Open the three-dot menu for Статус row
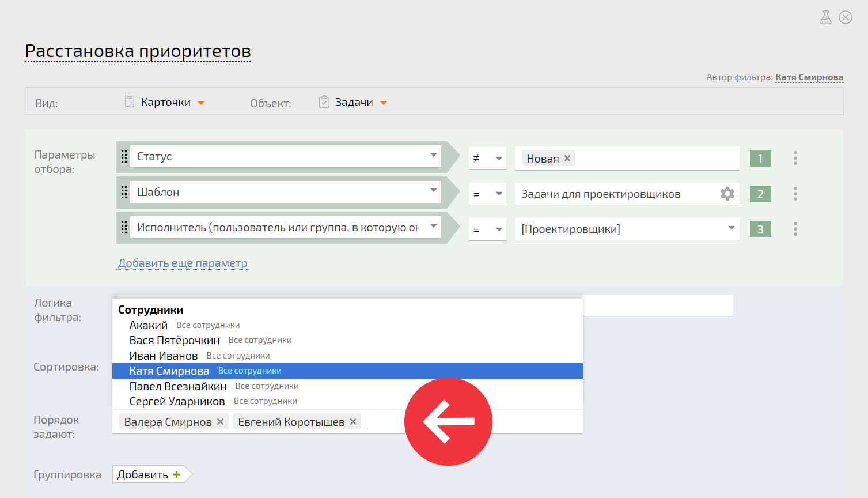The width and height of the screenshot is (868, 498). (x=795, y=158)
